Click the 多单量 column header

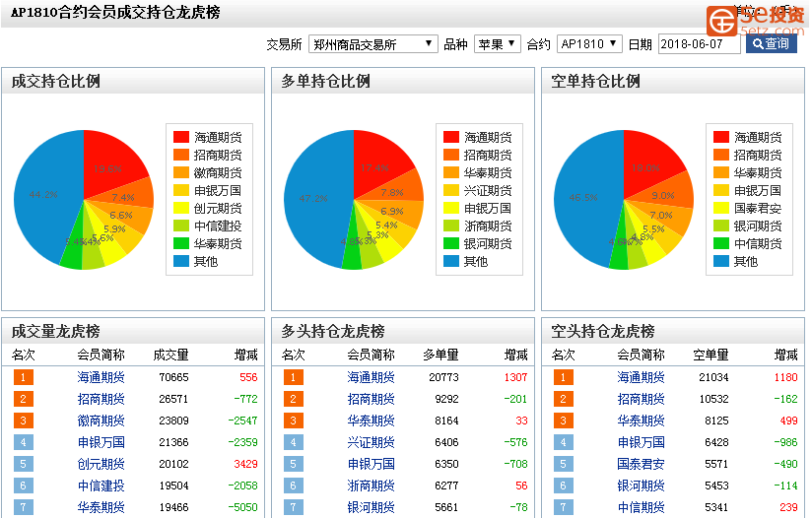click(x=440, y=355)
